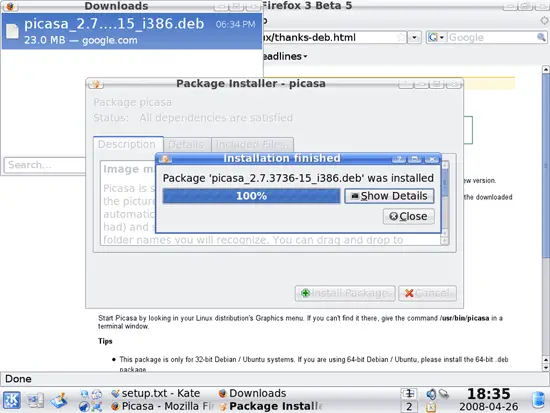The image size is (550, 413).
Task: Switch to virtual desktop 2 in pager
Action: pyautogui.click(x=409, y=407)
